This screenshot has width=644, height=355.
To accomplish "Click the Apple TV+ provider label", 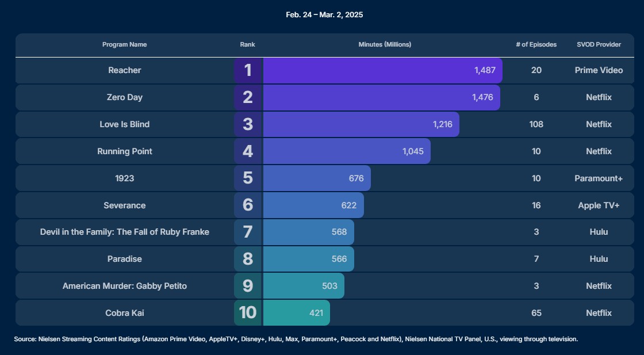I will [599, 205].
